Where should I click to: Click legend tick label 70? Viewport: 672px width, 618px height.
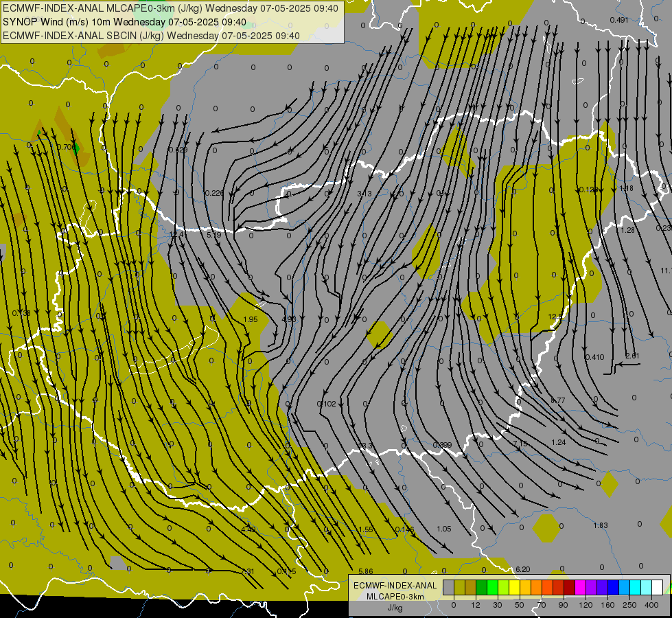(542, 605)
